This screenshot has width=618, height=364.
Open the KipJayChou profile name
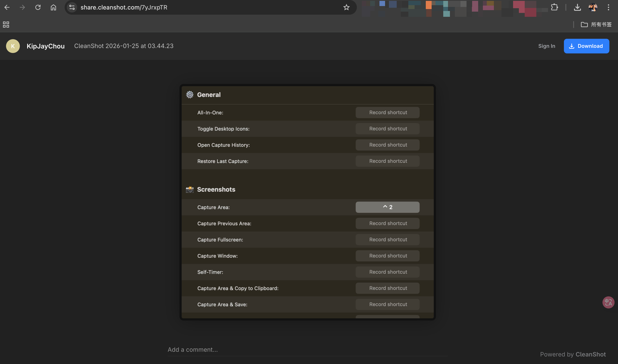[46, 46]
